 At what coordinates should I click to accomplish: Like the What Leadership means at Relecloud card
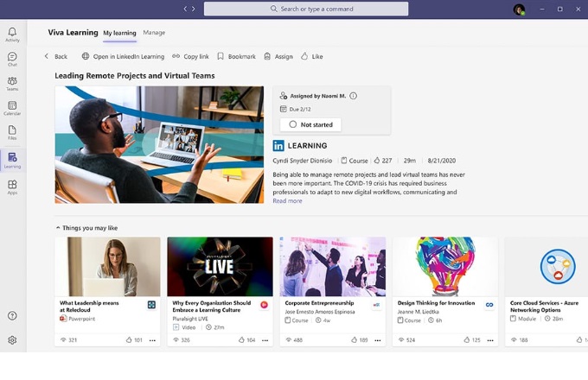coord(134,340)
